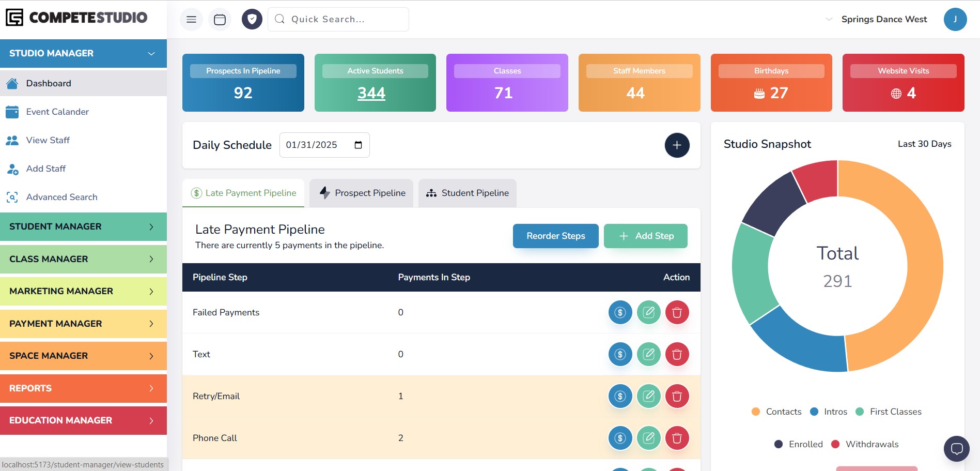This screenshot has width=980, height=471.
Task: Add a schedule entry with the plus button
Action: tap(677, 145)
